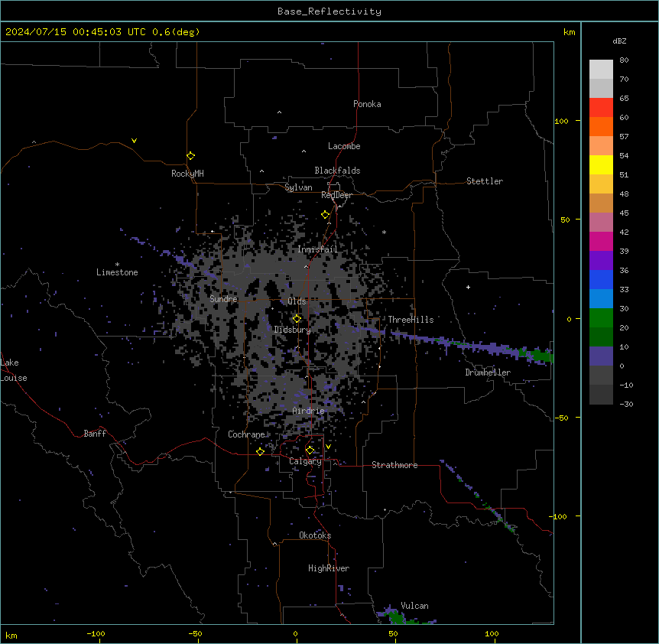
Task: Click the dBZ legend heading
Action: 619,41
